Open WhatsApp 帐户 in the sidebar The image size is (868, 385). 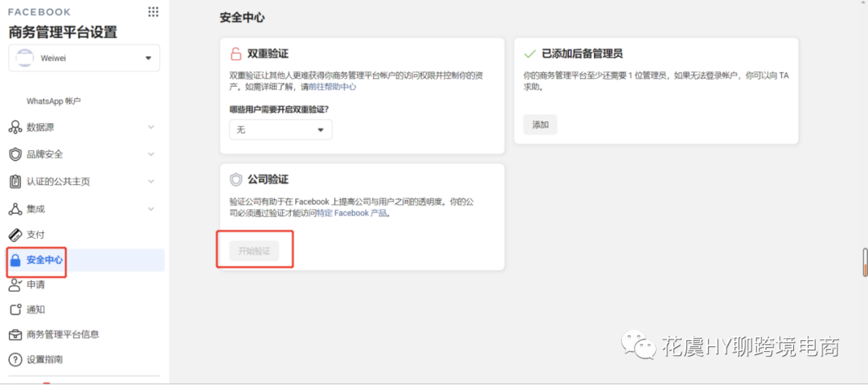tap(55, 101)
